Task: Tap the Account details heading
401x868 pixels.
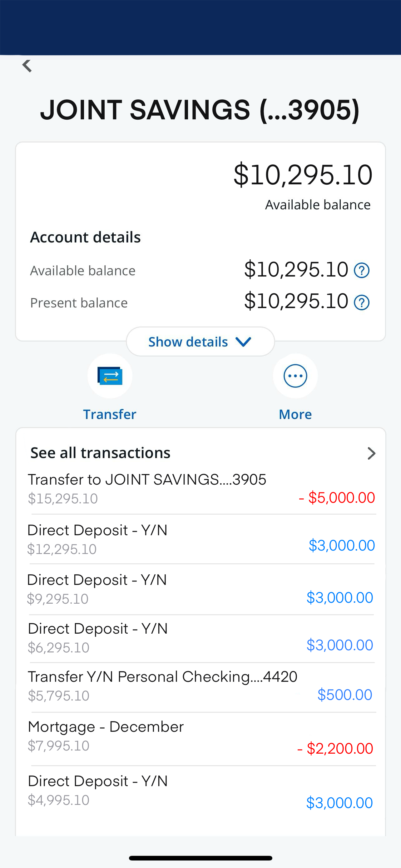Action: coord(86,237)
